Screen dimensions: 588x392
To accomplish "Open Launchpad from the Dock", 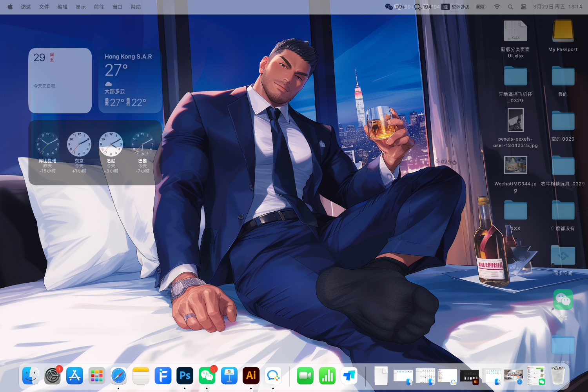I will coord(96,376).
